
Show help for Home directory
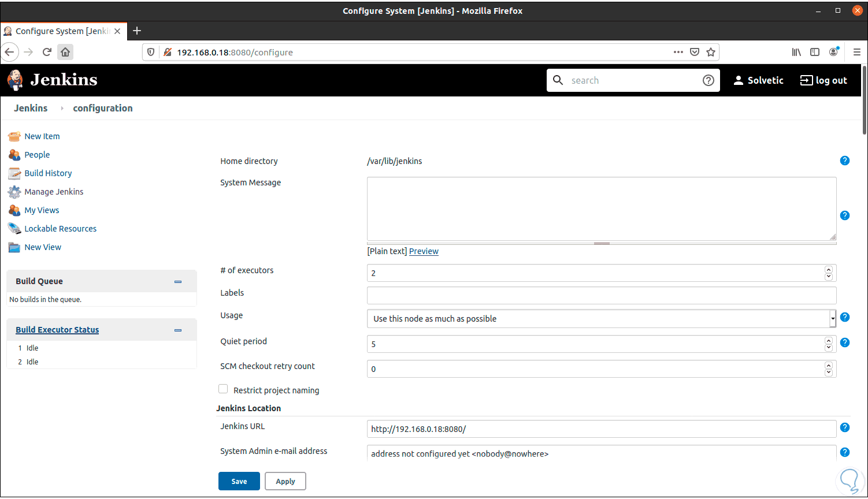845,161
